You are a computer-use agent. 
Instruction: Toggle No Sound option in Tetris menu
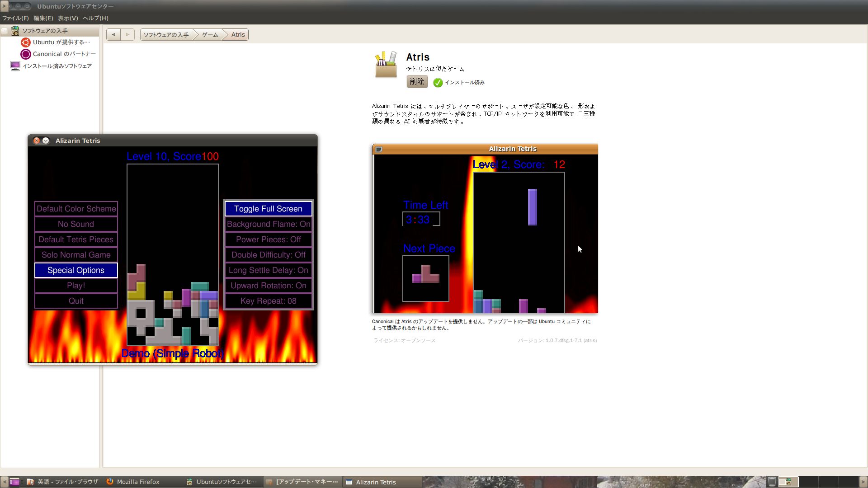76,224
